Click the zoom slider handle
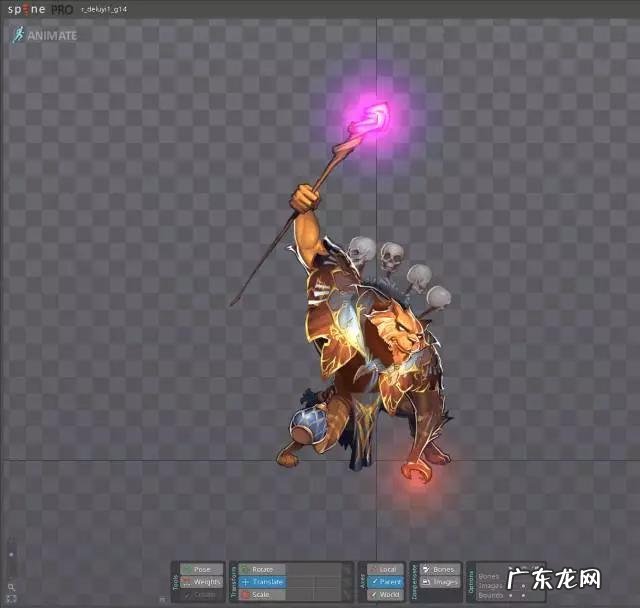Screen dimensions: 640x608 [x=11, y=554]
